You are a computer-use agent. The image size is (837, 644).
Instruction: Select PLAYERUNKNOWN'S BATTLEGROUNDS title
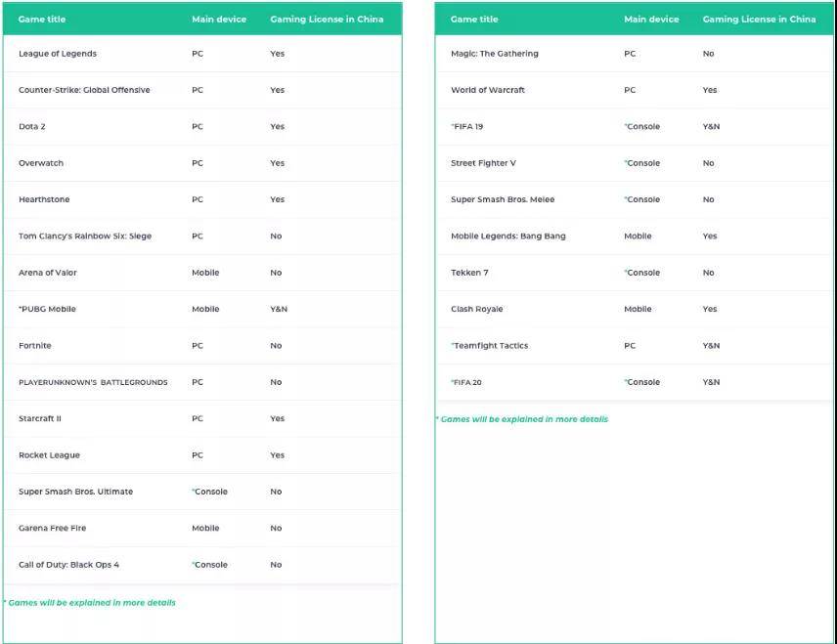(x=93, y=382)
